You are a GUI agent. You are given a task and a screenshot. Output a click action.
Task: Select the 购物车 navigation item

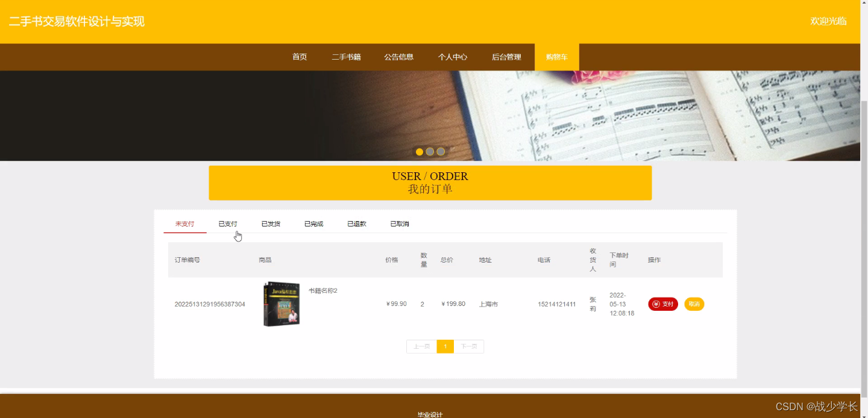(x=556, y=57)
